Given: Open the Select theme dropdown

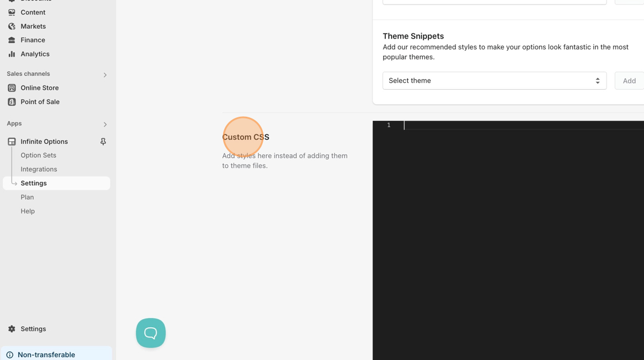Looking at the screenshot, I should [x=494, y=81].
